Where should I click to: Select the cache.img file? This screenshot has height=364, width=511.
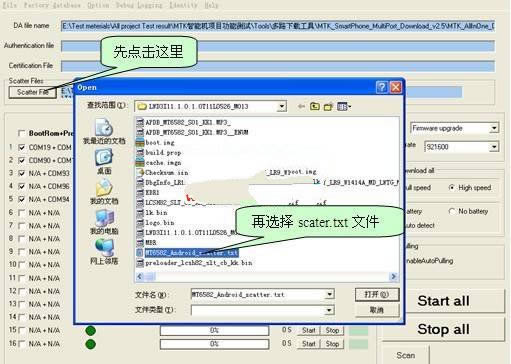coord(159,163)
